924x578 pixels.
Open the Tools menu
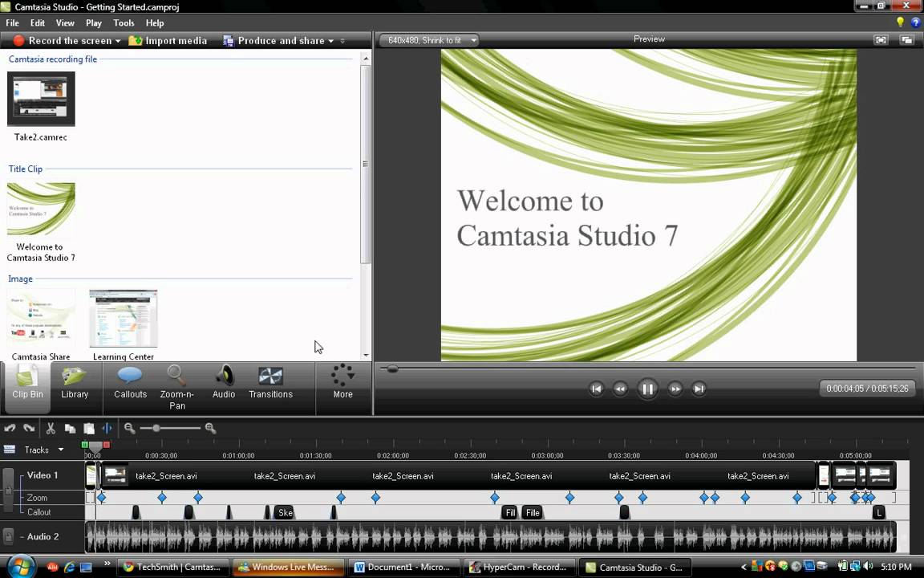[124, 23]
